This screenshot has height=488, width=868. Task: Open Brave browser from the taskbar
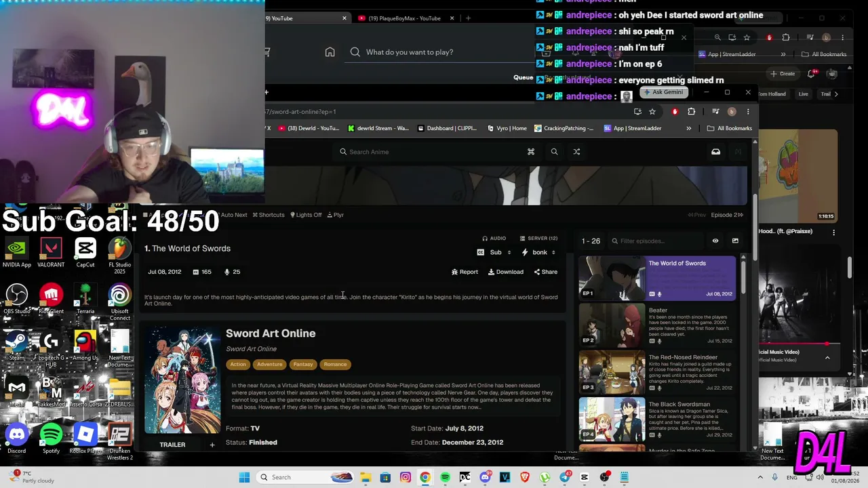coord(525,477)
